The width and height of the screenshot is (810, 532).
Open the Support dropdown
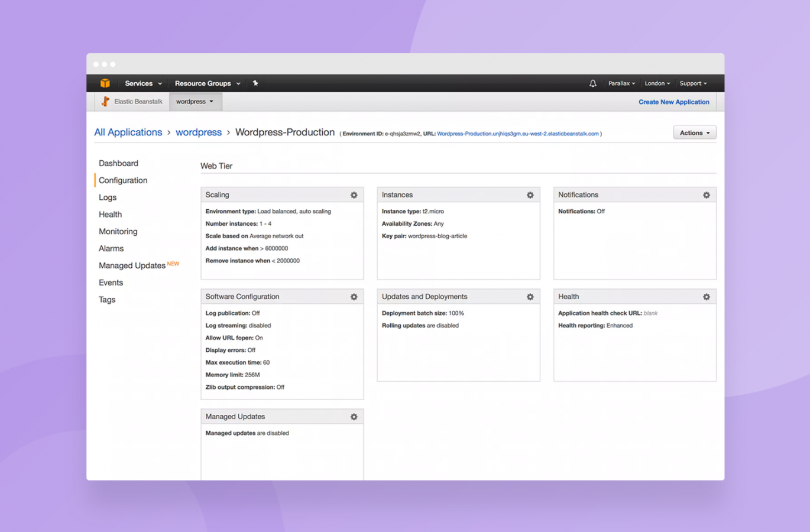693,83
